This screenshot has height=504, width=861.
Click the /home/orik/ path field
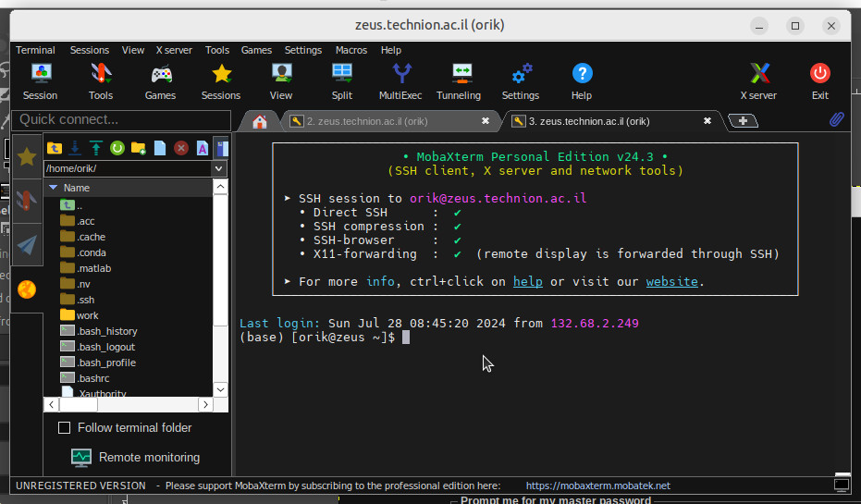(x=128, y=168)
